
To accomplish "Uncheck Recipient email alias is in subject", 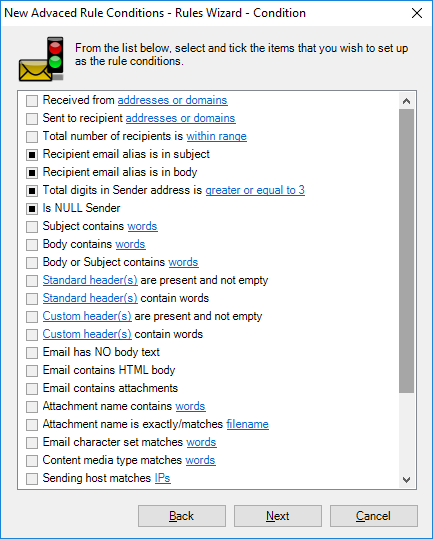I will 32,155.
